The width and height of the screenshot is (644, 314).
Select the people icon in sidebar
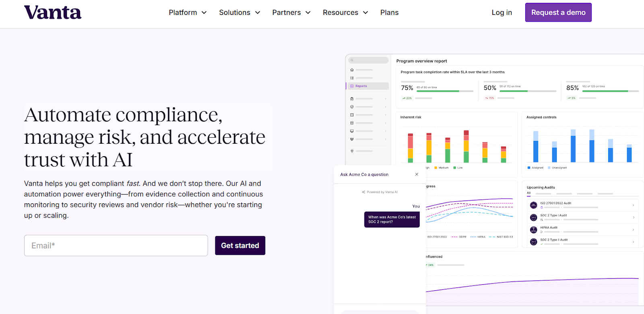click(x=352, y=139)
